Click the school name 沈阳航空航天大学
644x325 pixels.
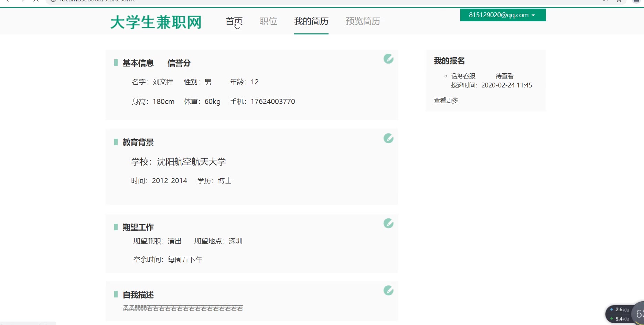tap(191, 162)
